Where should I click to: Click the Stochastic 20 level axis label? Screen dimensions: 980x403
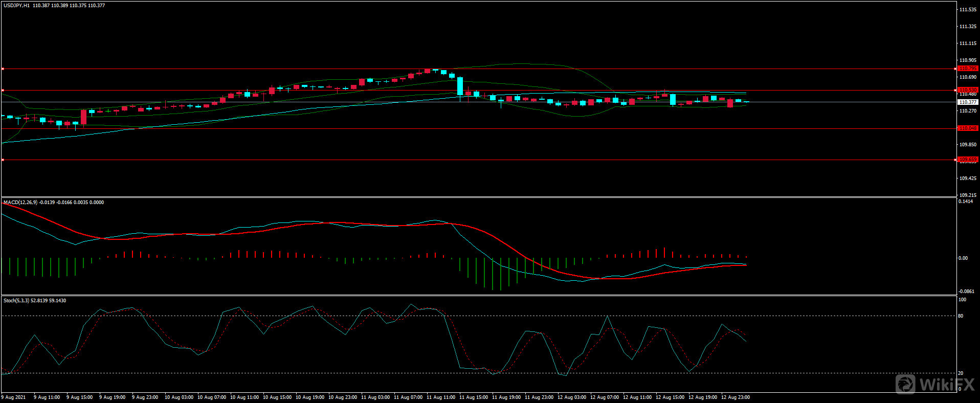(x=961, y=373)
